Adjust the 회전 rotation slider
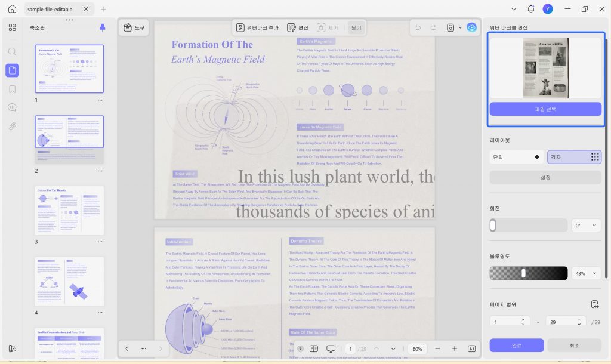Viewport: 611px width, 364px height. (528, 225)
